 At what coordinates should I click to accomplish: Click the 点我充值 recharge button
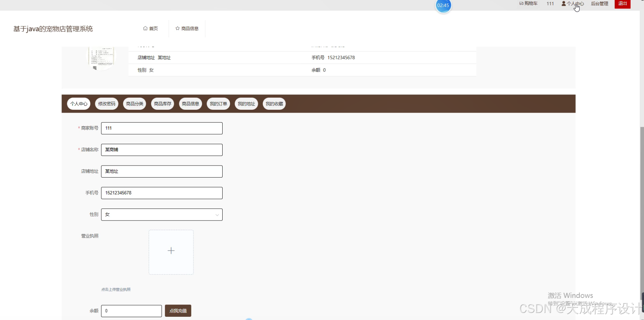[x=178, y=311]
